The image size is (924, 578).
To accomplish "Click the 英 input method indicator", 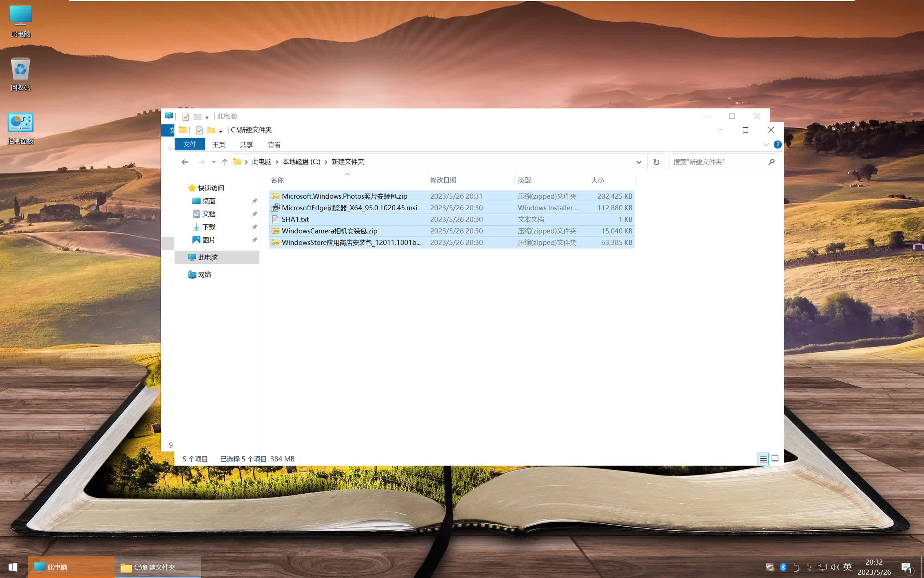I will point(847,567).
